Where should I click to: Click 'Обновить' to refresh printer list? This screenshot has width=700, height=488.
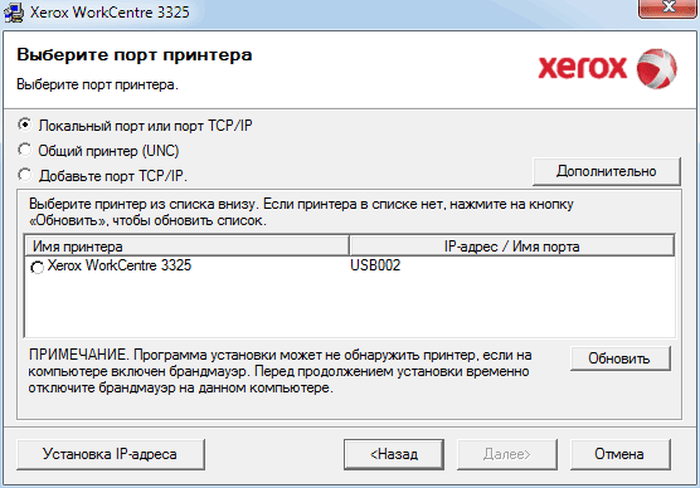[x=620, y=359]
